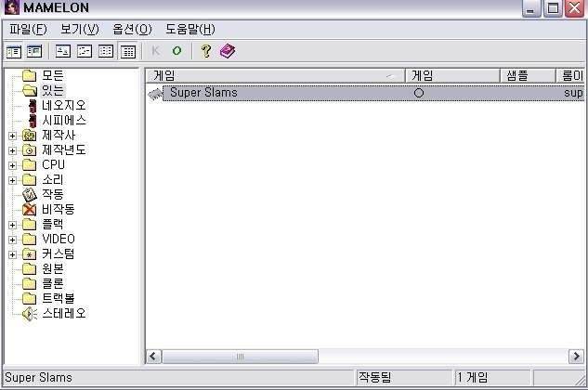Click the MAMELON title bar icon
588x390 pixels.
(x=12, y=7)
